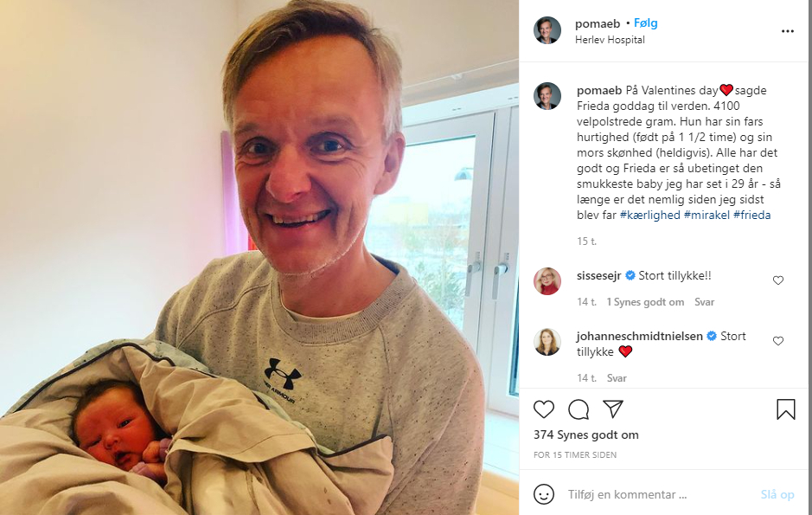
Task: Open the #mirakel hashtag
Action: 707,215
